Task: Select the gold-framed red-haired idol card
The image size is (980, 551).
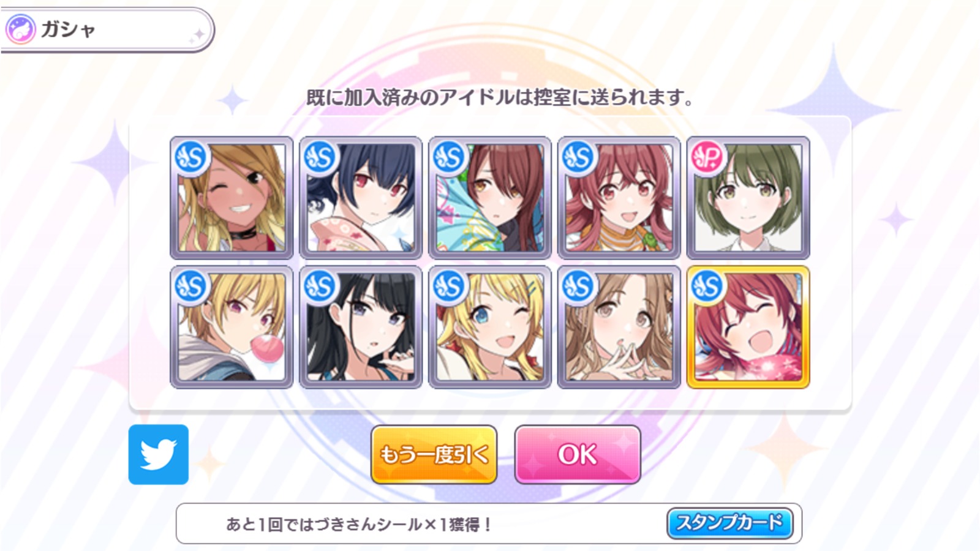Action: [748, 327]
